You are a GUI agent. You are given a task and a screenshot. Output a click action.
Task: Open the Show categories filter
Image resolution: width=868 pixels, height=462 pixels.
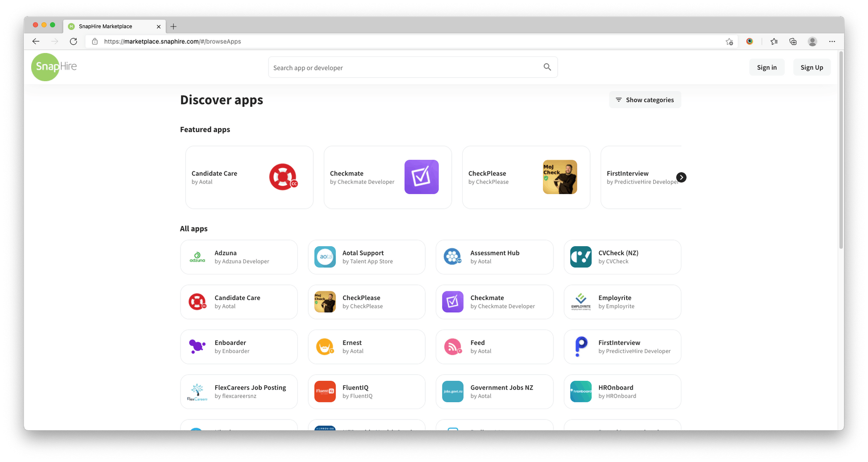645,99
